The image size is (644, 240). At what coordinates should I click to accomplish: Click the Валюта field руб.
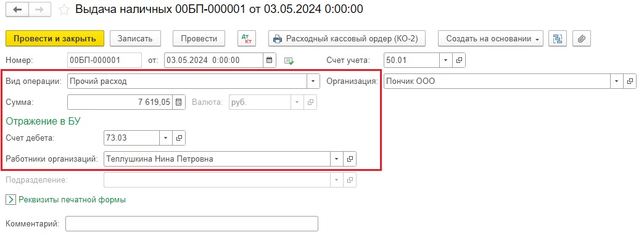pyautogui.click(x=260, y=102)
